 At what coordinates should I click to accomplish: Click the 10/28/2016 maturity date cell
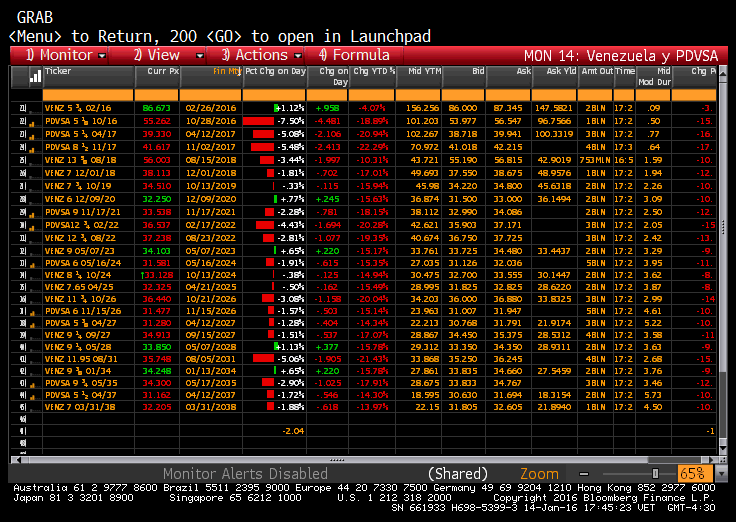211,121
